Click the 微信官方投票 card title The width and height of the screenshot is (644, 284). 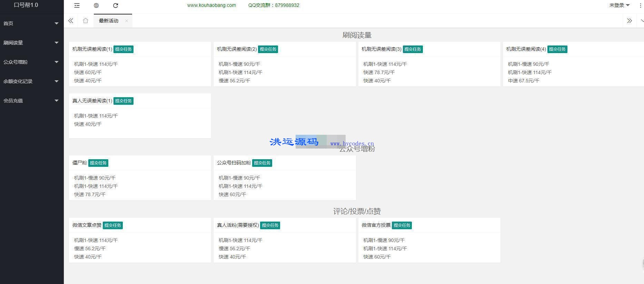click(x=376, y=225)
